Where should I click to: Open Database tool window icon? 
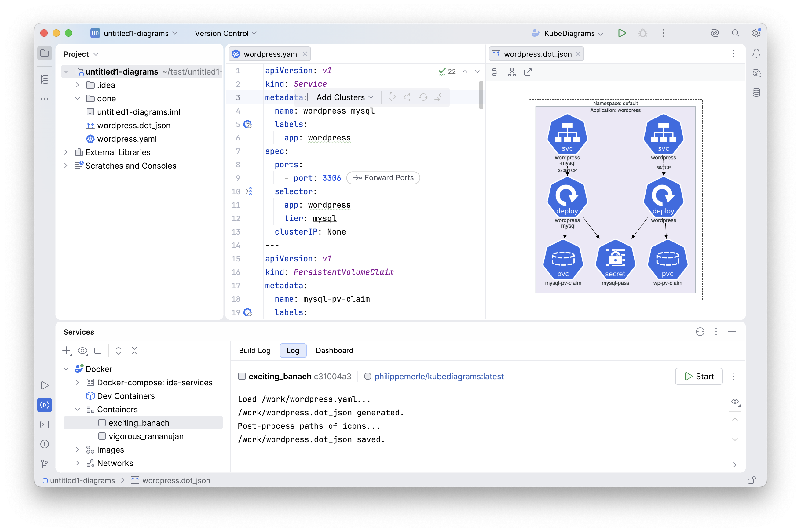point(756,92)
